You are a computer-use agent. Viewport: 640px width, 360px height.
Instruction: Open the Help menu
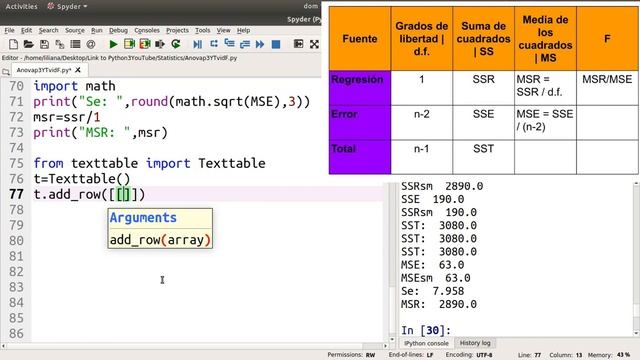pos(243,30)
